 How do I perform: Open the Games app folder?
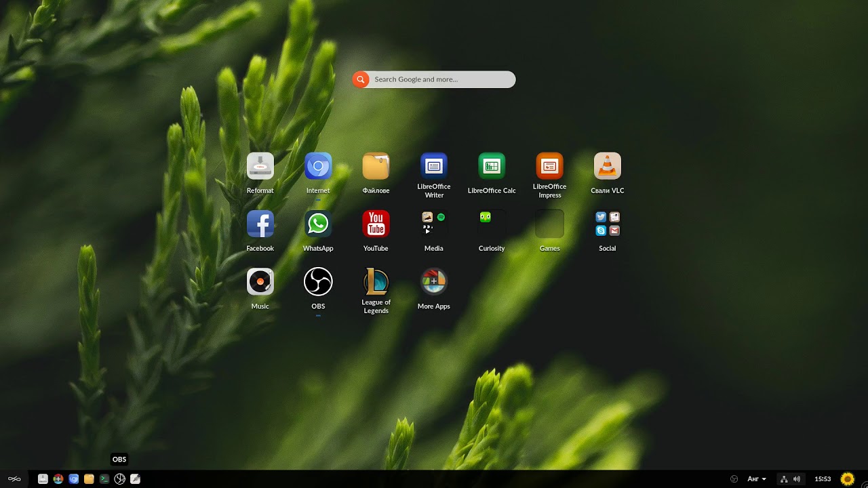point(549,224)
